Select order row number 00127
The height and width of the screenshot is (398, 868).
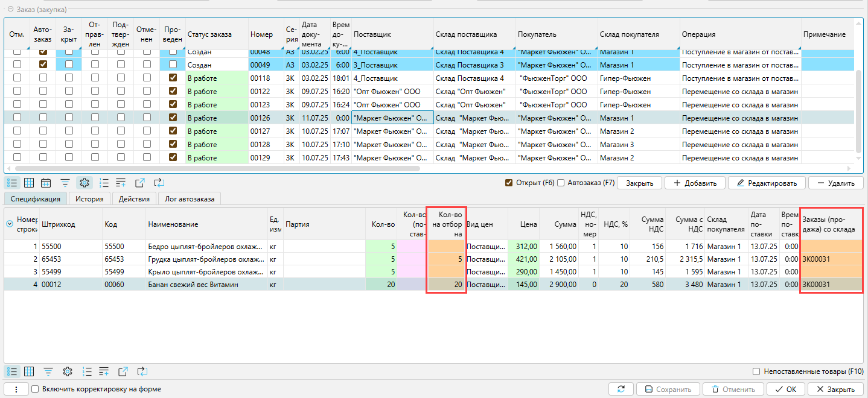(x=260, y=131)
